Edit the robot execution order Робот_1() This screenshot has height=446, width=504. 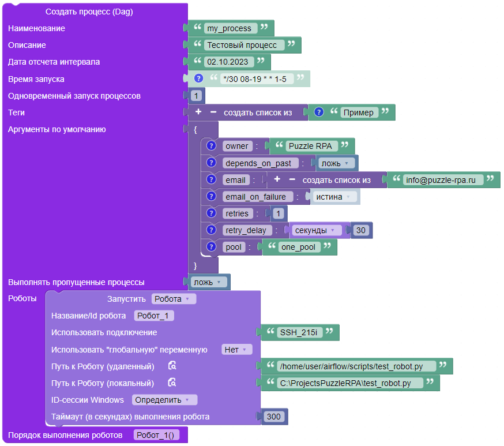(x=156, y=434)
